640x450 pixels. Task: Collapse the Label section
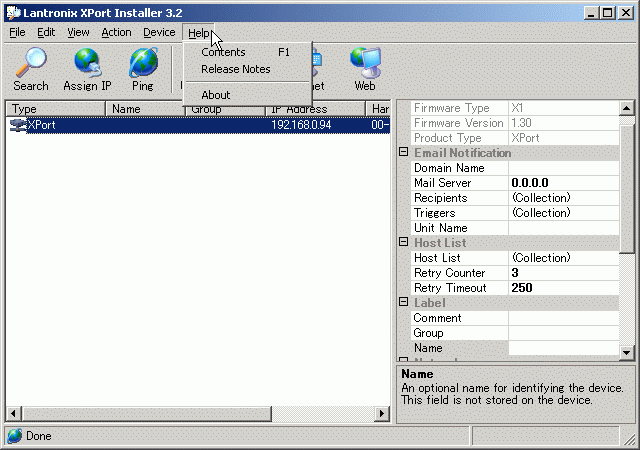403,302
